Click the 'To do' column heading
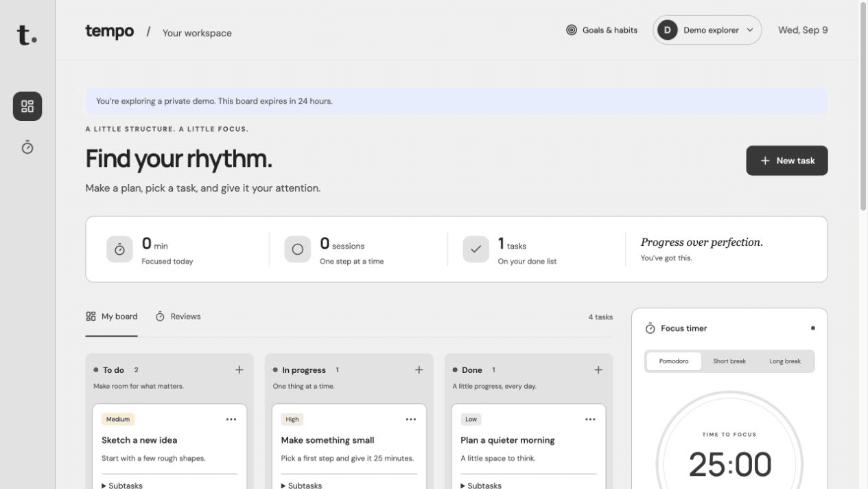The width and height of the screenshot is (868, 489). [x=113, y=370]
